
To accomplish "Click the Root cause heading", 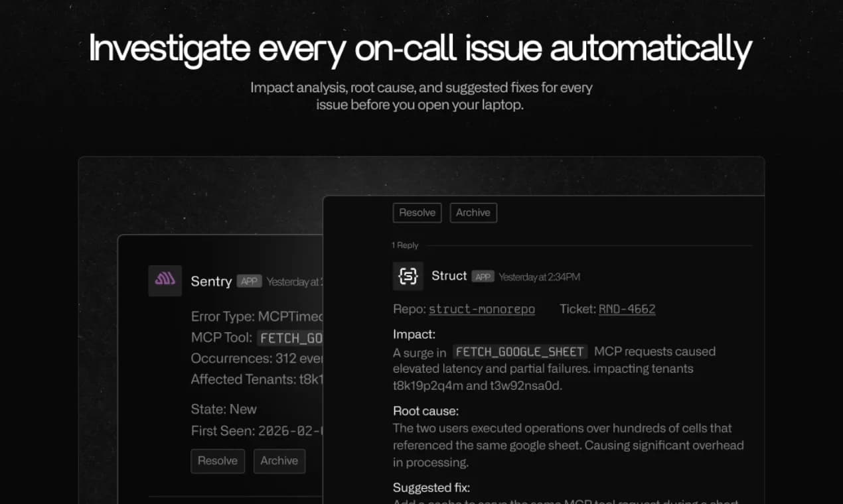I will click(425, 411).
